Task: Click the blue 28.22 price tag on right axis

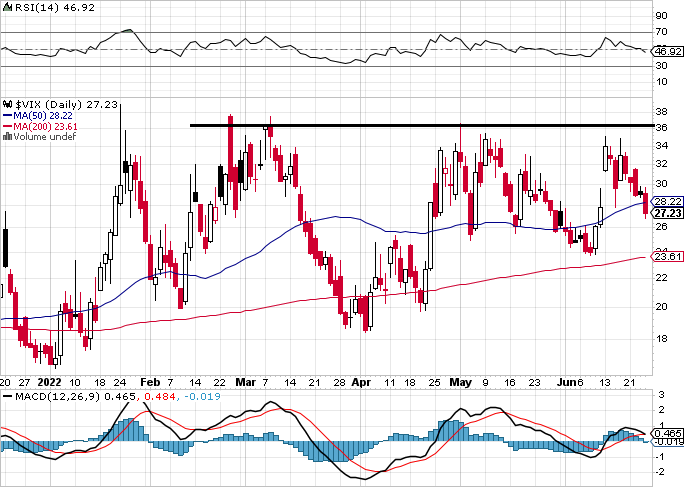Action: (x=666, y=201)
